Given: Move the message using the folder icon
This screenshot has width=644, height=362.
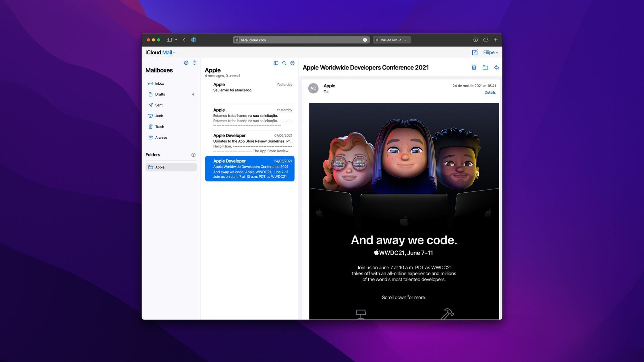Looking at the screenshot, I should [485, 67].
